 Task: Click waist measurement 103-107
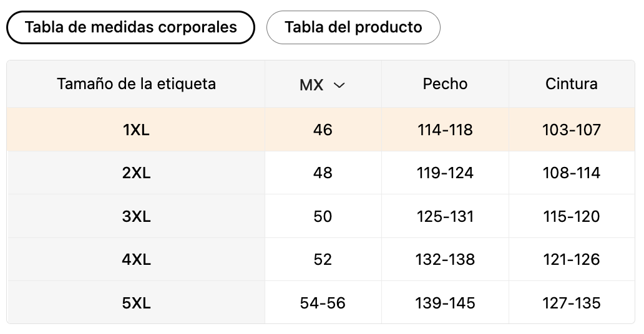(571, 130)
